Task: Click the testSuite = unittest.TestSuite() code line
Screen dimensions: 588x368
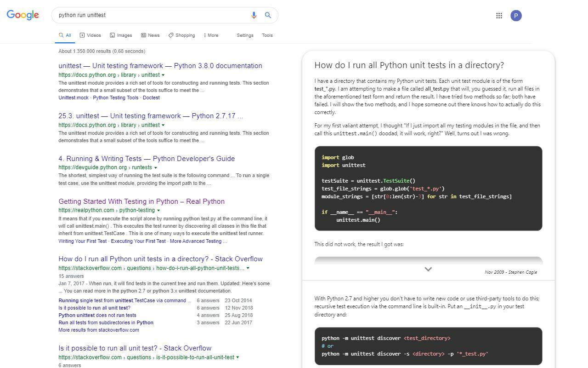Action: pyautogui.click(x=368, y=181)
